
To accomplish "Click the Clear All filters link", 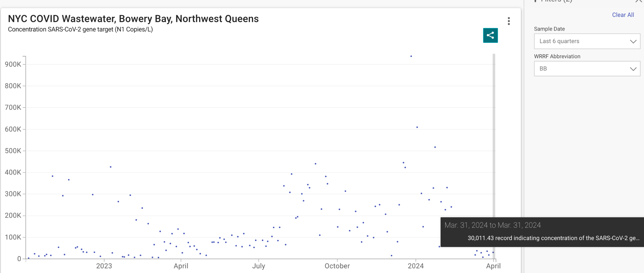I will coord(623,15).
